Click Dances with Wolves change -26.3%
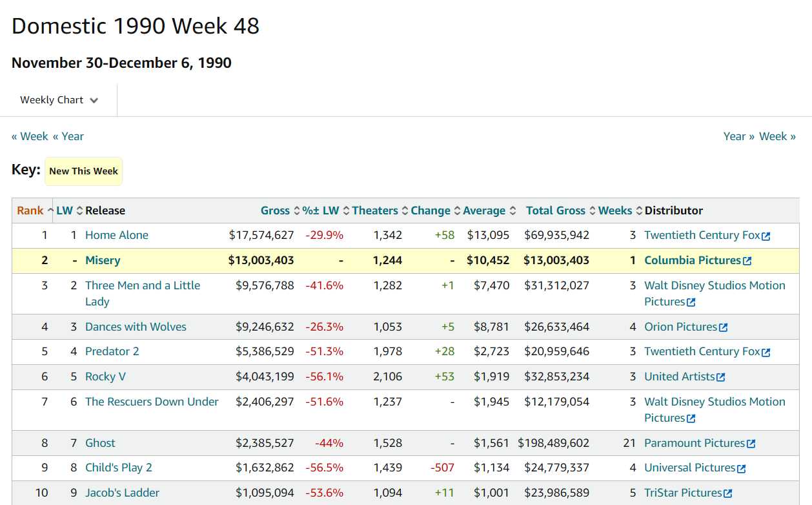The image size is (812, 505). [325, 327]
